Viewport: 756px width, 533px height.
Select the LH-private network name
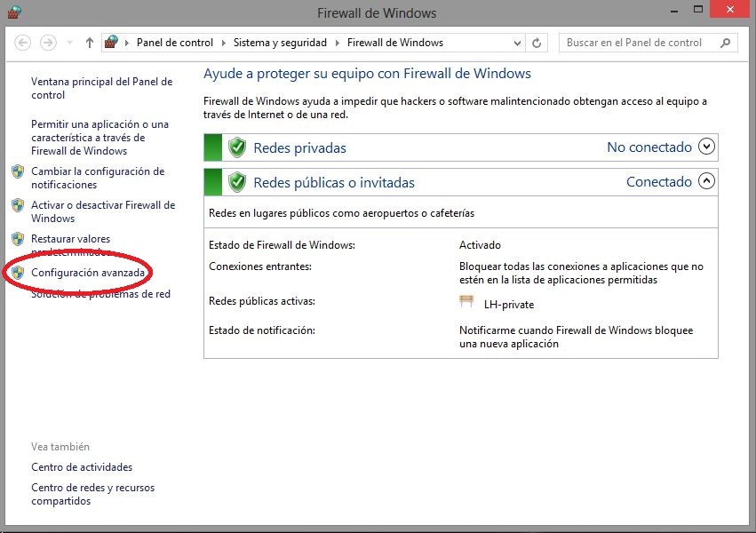tap(509, 305)
